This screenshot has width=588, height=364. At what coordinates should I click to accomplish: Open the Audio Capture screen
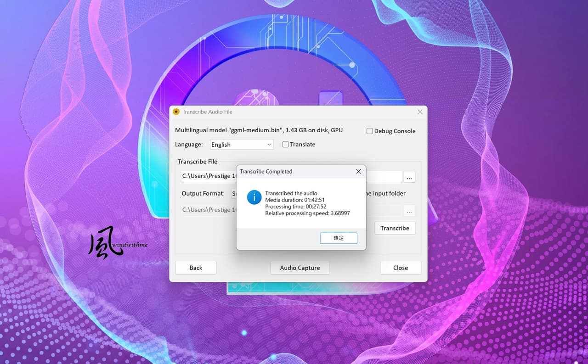pyautogui.click(x=300, y=268)
